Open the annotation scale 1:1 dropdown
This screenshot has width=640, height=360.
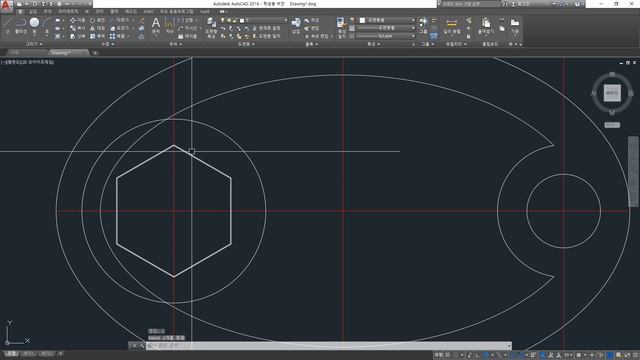(568, 355)
